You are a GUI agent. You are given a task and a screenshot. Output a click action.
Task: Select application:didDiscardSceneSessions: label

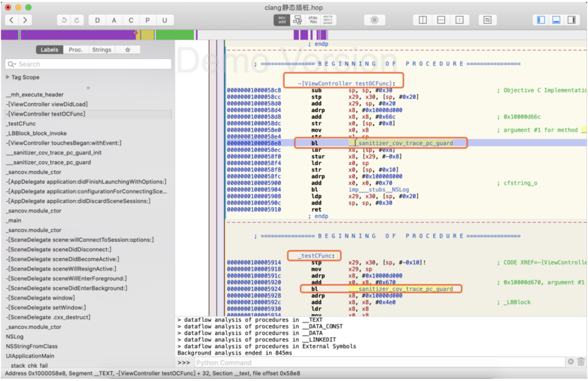[78, 201]
